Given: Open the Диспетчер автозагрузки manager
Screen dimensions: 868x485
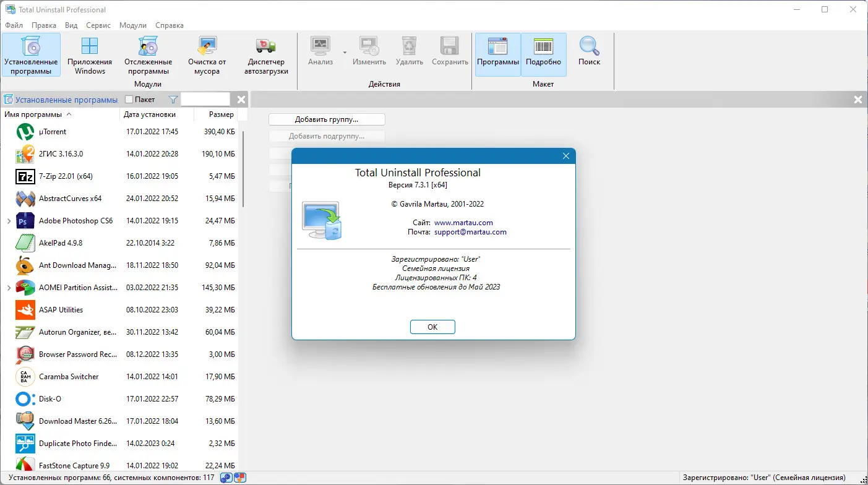Looking at the screenshot, I should (266, 54).
